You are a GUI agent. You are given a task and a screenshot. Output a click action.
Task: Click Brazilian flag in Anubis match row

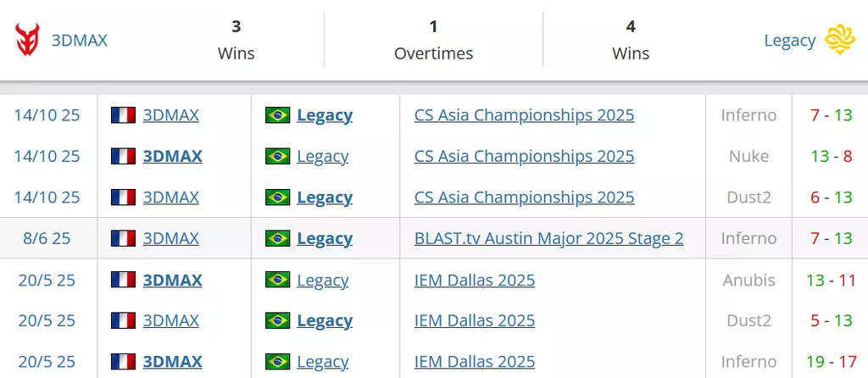coord(277,280)
